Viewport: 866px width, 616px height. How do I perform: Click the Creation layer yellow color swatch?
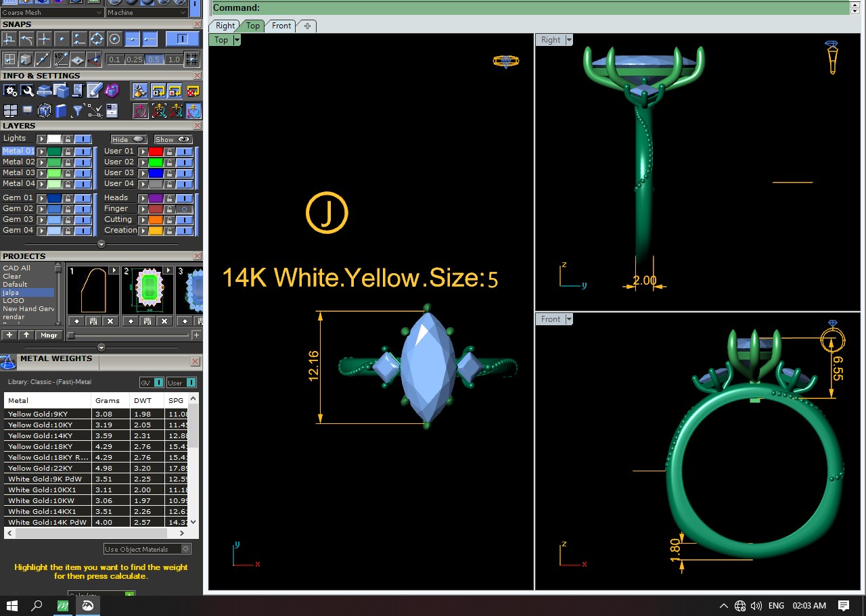click(x=156, y=231)
